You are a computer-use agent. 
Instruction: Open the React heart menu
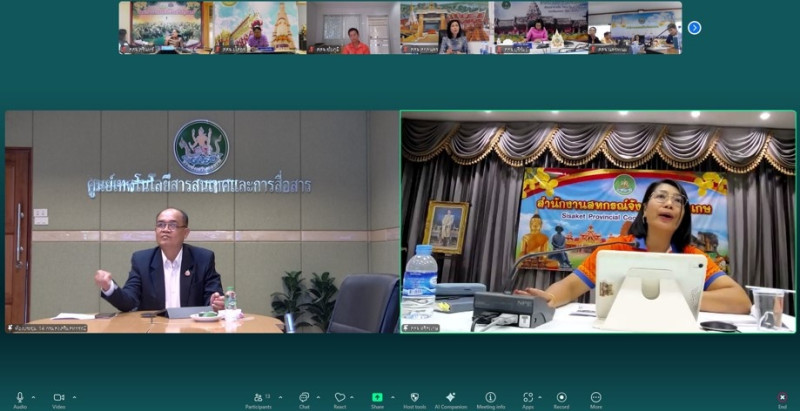(340, 400)
